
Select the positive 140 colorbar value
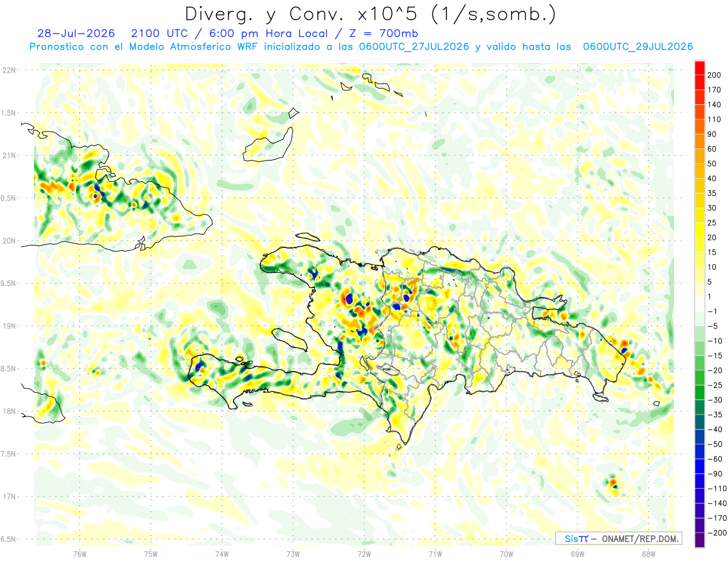click(714, 105)
